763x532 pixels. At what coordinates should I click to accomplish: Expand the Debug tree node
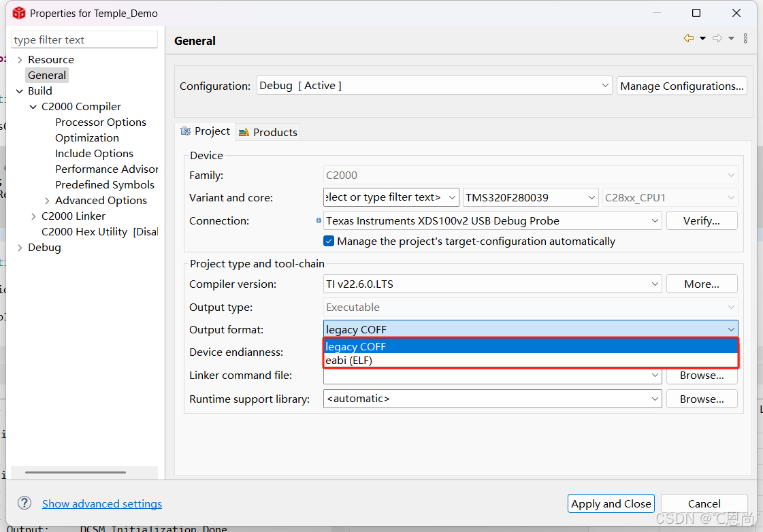[20, 248]
